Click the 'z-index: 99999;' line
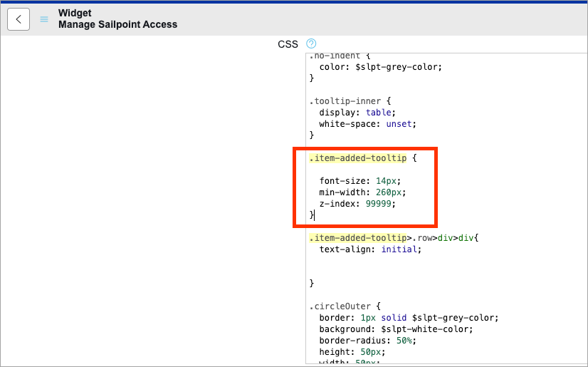The width and height of the screenshot is (588, 367). click(357, 204)
